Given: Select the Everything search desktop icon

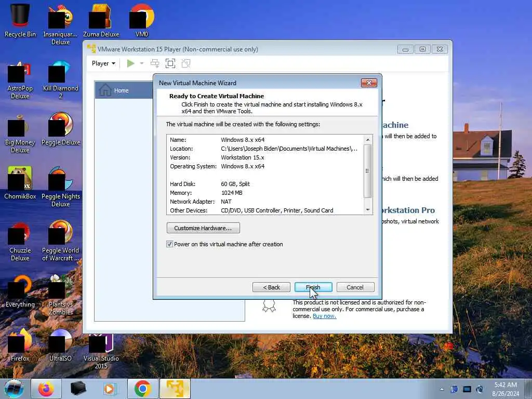Looking at the screenshot, I should point(20,292).
